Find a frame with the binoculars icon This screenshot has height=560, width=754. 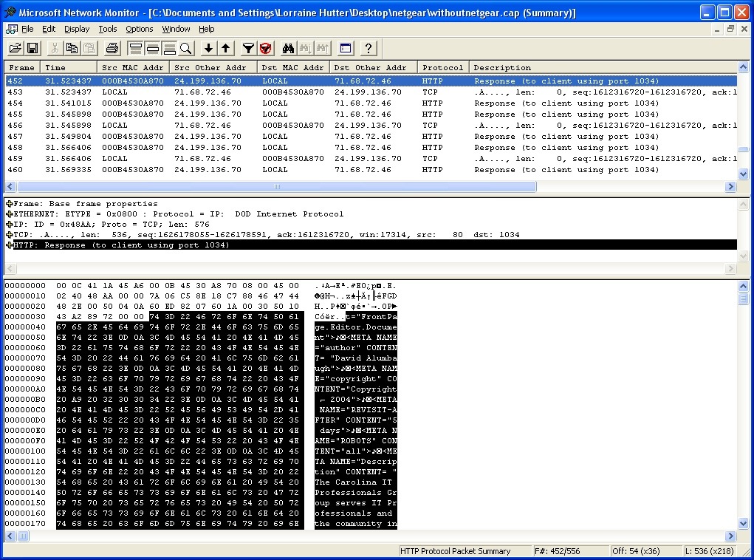pos(288,48)
